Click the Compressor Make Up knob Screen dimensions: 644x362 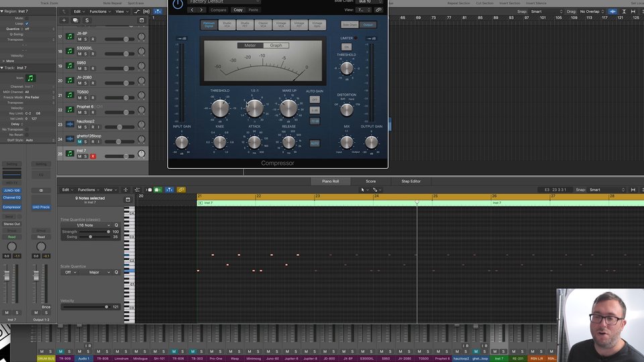pos(288,108)
